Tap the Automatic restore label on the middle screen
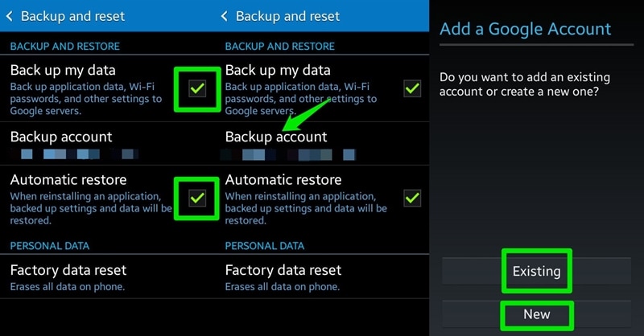644x336 pixels. pos(283,179)
